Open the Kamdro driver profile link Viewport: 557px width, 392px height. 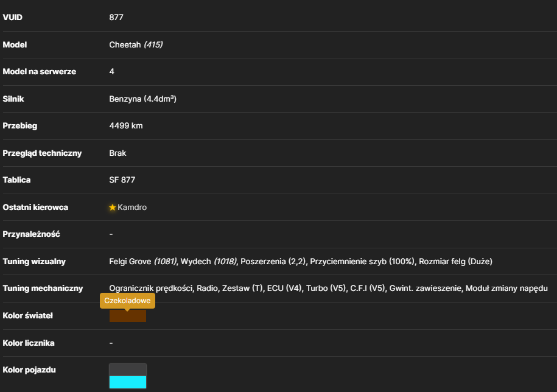point(132,208)
